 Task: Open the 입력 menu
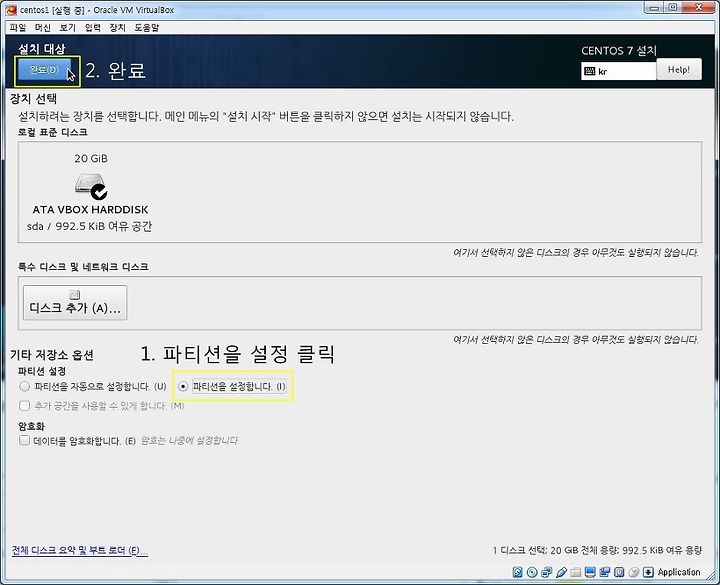tap(93, 28)
